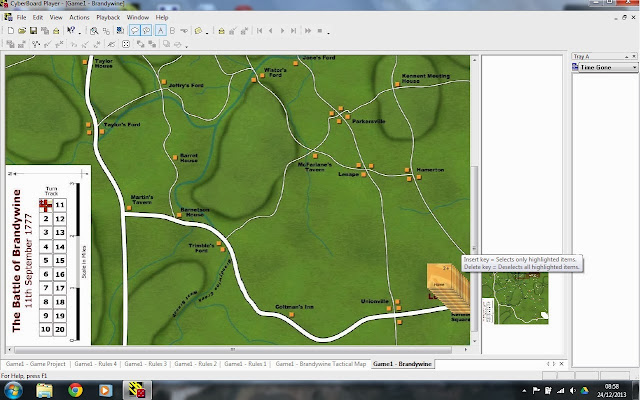Click the stop playback square button
Viewport: 640px width, 400px height.
(x=320, y=31)
